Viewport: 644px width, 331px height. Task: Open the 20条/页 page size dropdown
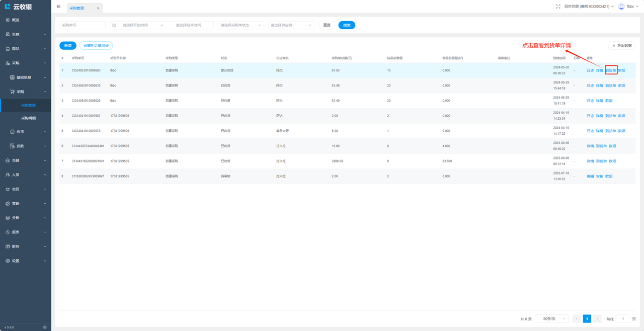552,319
